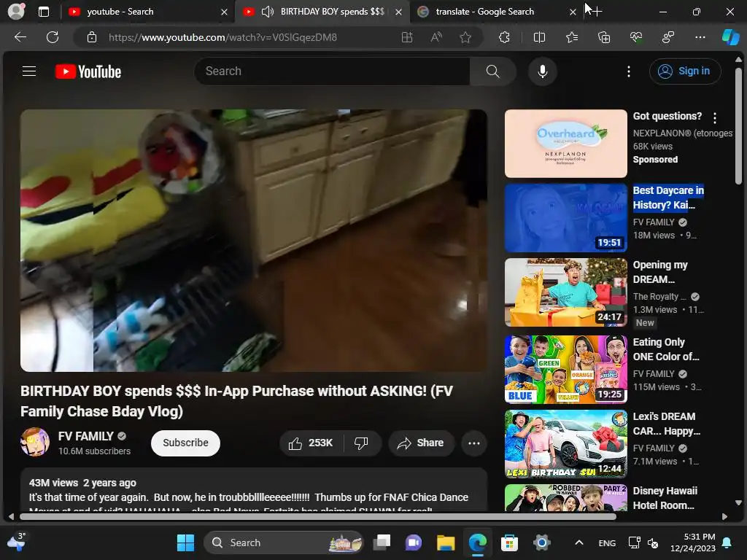Screen dimensions: 747x560
Task: Open Edge extensions puzzle icon
Action: point(504,37)
